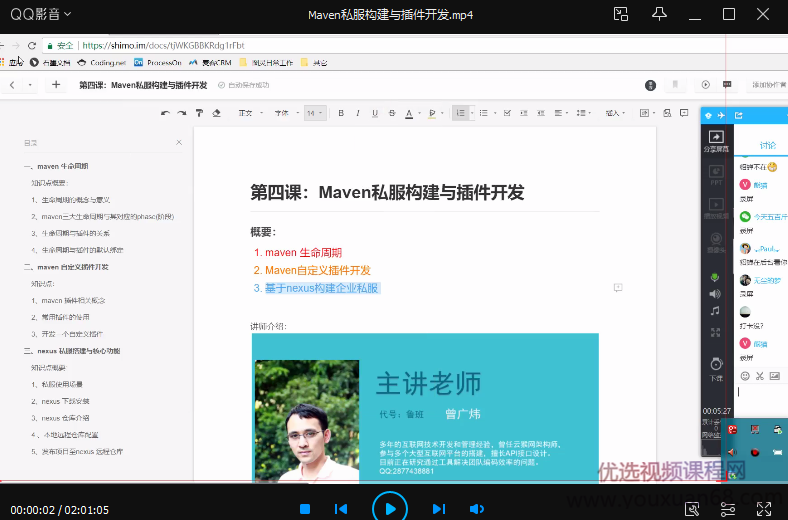788x520 pixels.
Task: Click the '1. maven 生命周期' document line
Action: 298,253
